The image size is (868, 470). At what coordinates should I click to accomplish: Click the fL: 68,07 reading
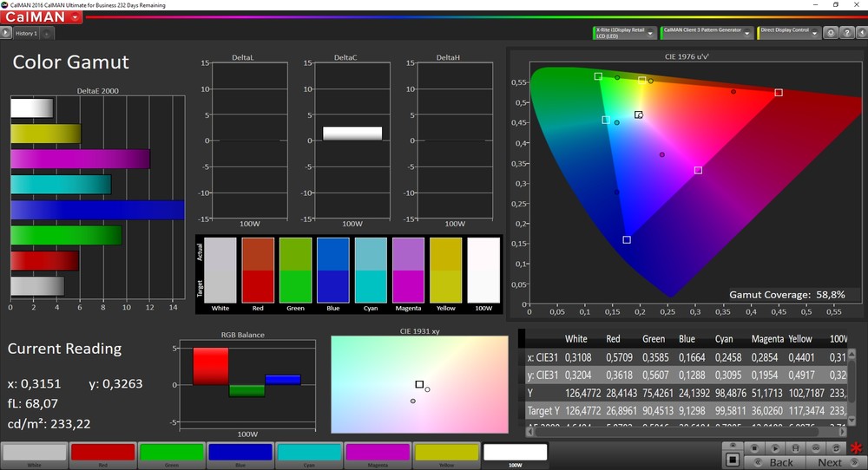[x=33, y=403]
